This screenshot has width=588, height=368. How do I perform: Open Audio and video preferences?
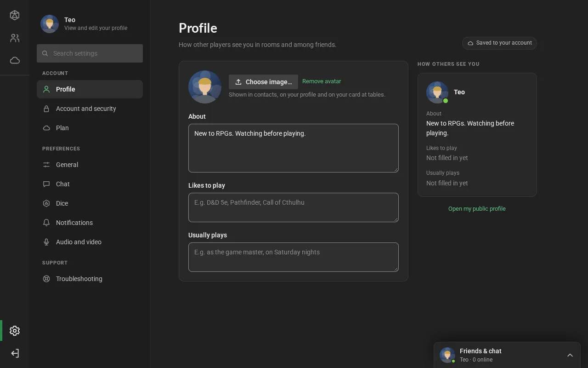pyautogui.click(x=90, y=242)
